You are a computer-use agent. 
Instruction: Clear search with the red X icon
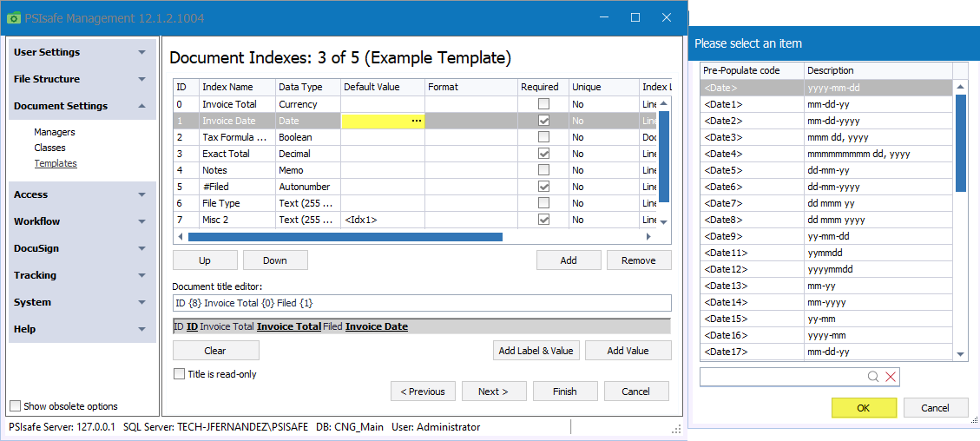point(891,377)
